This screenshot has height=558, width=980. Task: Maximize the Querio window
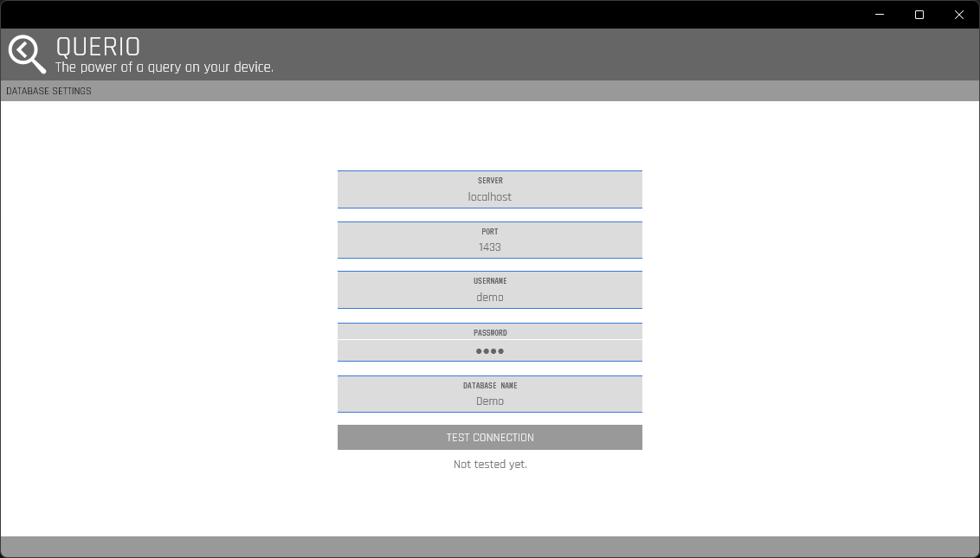(919, 15)
